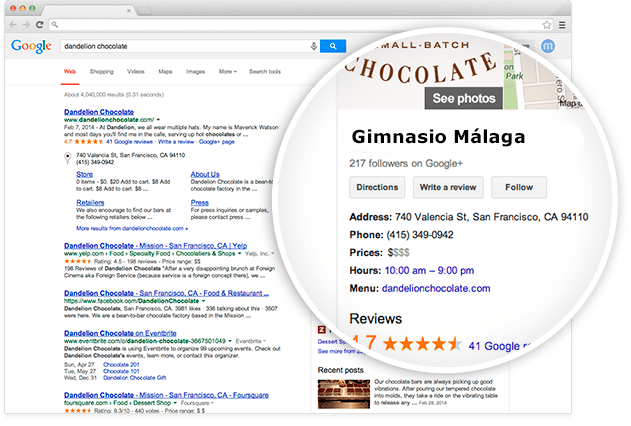Click the blue search magnifier button

tap(333, 46)
